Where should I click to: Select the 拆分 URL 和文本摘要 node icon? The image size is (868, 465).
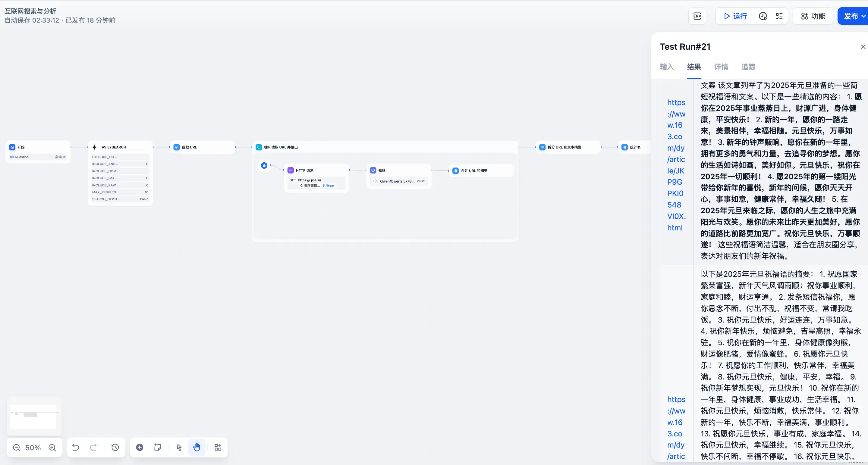542,147
